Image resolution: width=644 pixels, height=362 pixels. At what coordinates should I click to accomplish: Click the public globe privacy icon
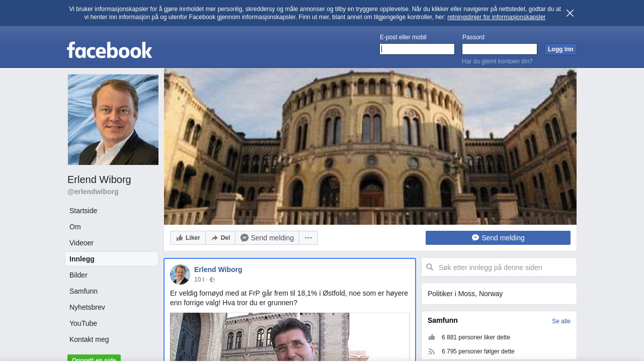coord(212,280)
